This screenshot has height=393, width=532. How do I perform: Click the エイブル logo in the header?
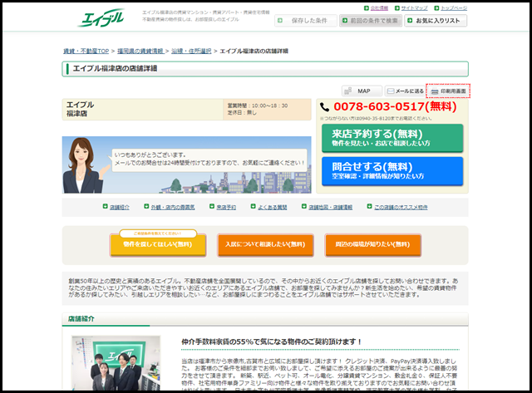101,17
